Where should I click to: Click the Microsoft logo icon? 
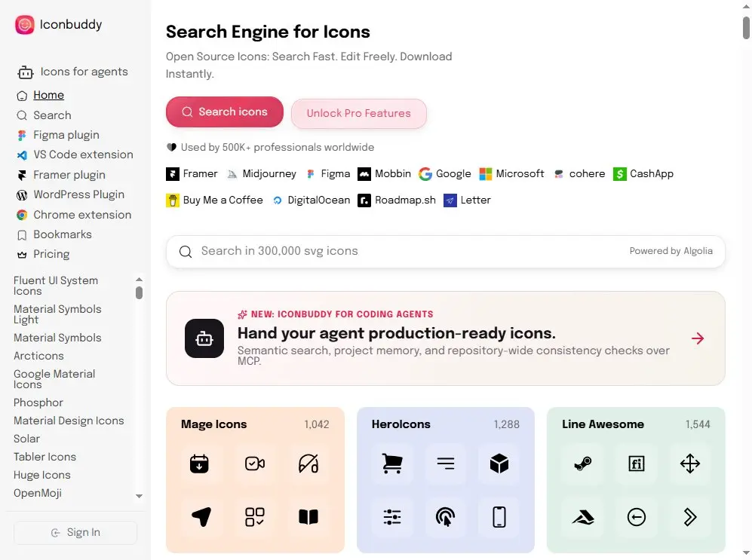(485, 174)
